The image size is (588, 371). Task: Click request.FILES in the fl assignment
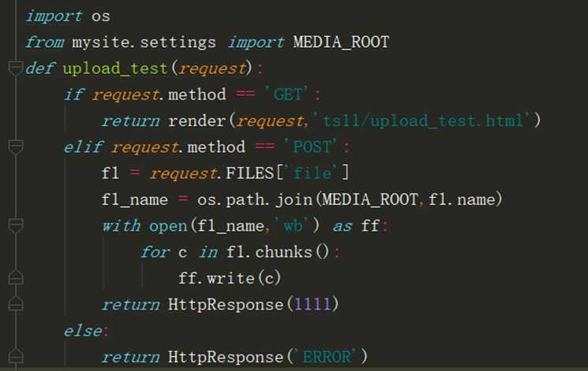(x=212, y=174)
